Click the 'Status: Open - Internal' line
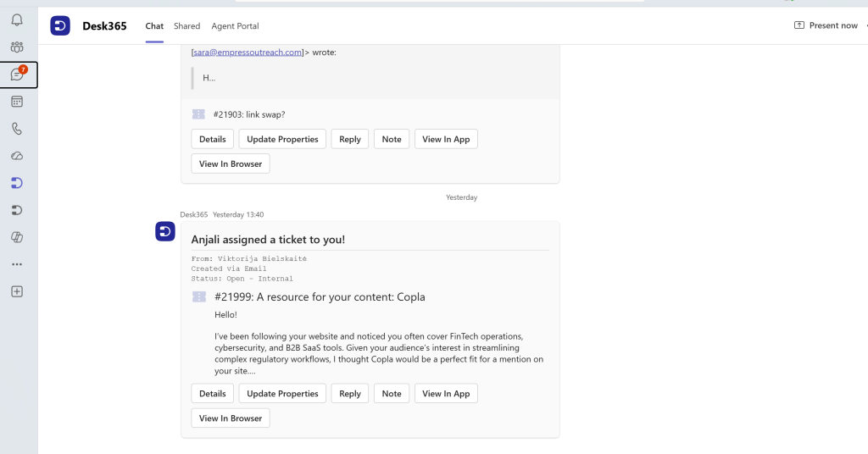 (x=242, y=279)
